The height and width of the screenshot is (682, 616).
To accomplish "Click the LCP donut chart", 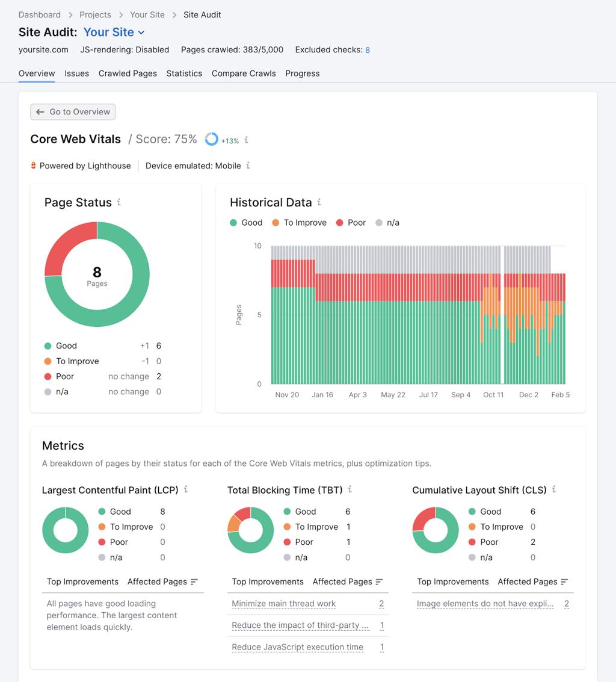I will 65,530.
